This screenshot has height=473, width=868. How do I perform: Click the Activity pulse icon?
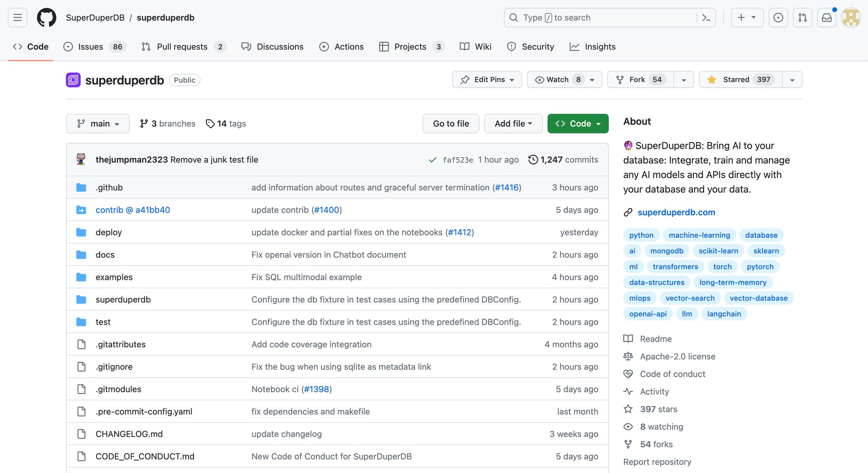pos(628,392)
